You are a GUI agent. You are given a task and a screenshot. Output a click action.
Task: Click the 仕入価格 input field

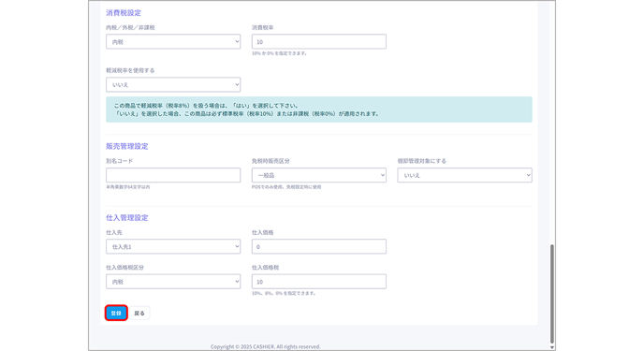point(318,247)
